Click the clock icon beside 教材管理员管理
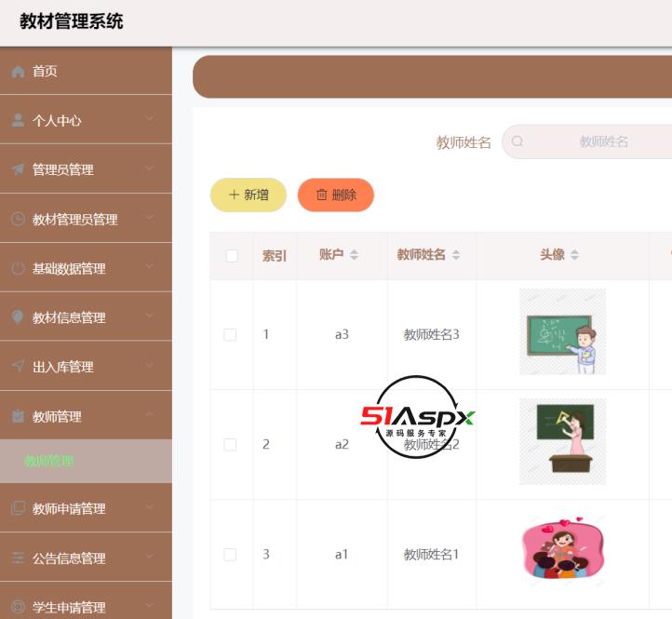Viewport: 672px width, 619px height. (18, 219)
